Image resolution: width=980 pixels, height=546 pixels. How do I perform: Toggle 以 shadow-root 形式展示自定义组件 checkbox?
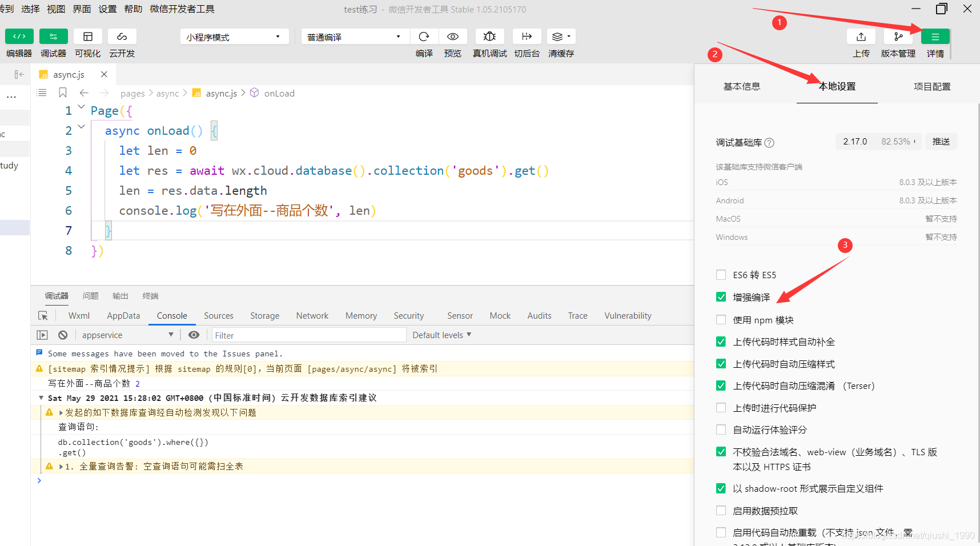tap(721, 488)
